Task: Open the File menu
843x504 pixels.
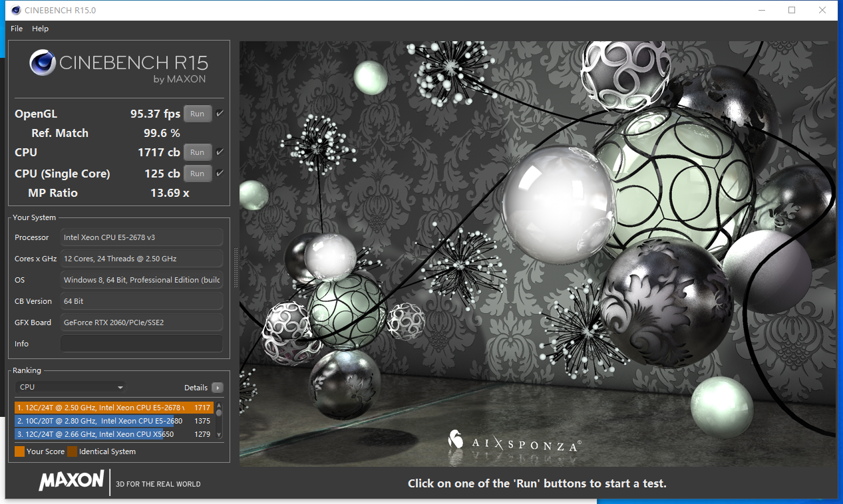Action: point(17,29)
